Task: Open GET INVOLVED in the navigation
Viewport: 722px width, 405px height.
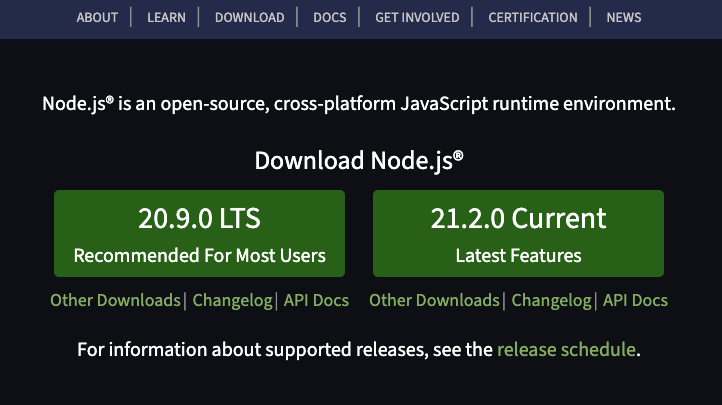Action: [417, 17]
